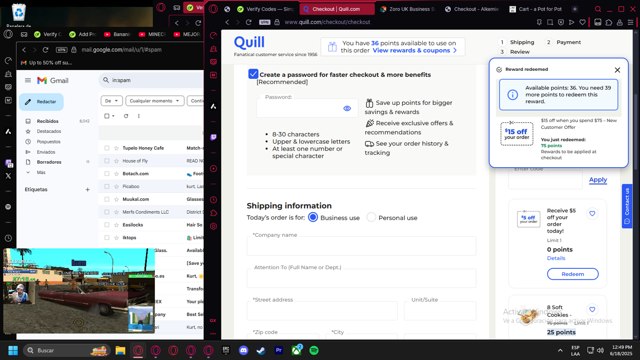Favorite the Receive $5 off reward heart
This screenshot has height=360, width=640.
coord(592,213)
